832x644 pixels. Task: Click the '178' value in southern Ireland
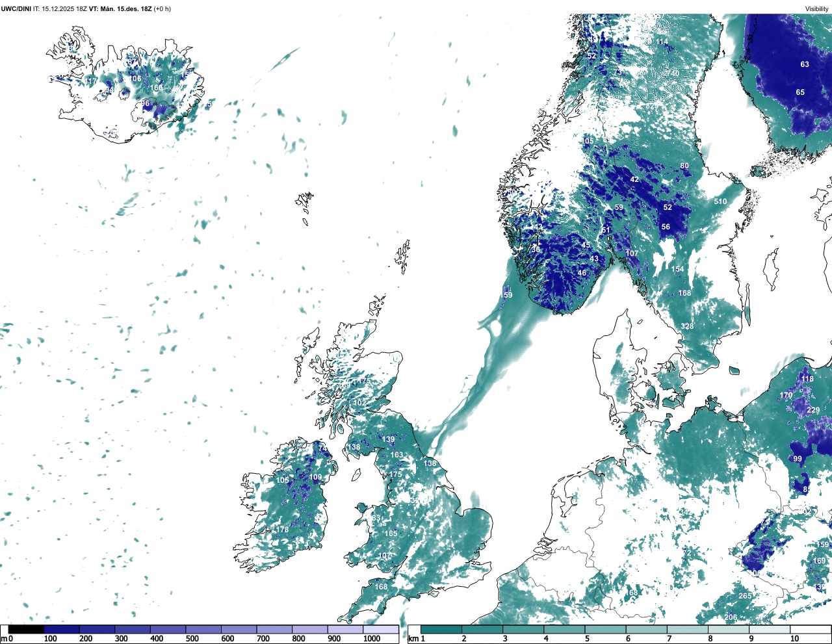[282, 530]
